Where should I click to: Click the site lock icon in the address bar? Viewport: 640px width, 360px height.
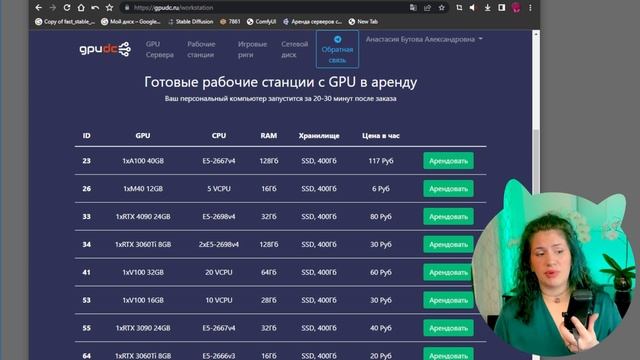(127, 8)
